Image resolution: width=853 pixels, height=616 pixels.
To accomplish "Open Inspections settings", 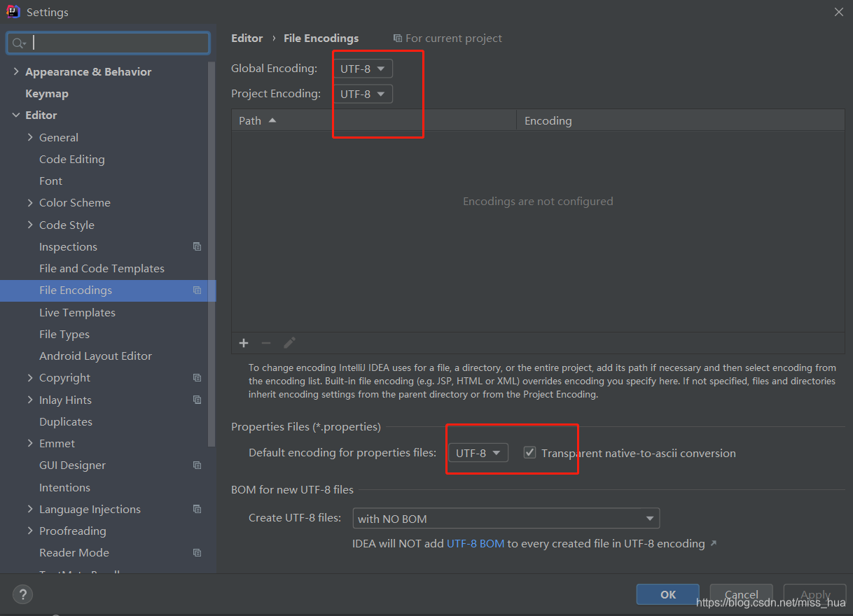I will (x=68, y=246).
